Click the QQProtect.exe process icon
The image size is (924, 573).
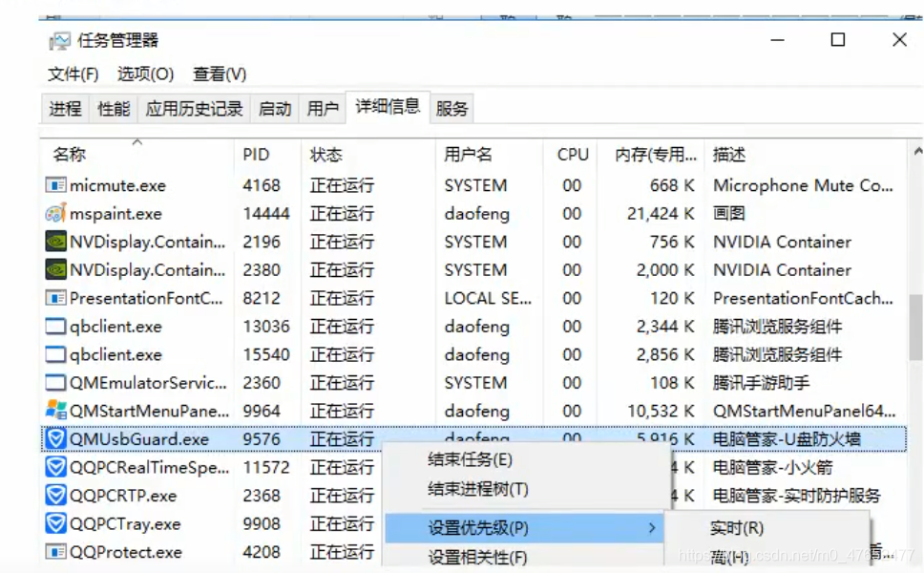pos(55,552)
